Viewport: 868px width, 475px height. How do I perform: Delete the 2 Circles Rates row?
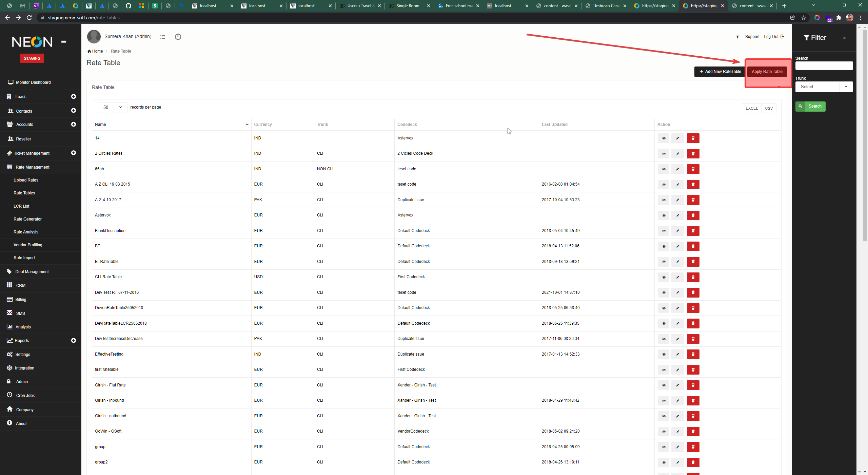point(693,154)
